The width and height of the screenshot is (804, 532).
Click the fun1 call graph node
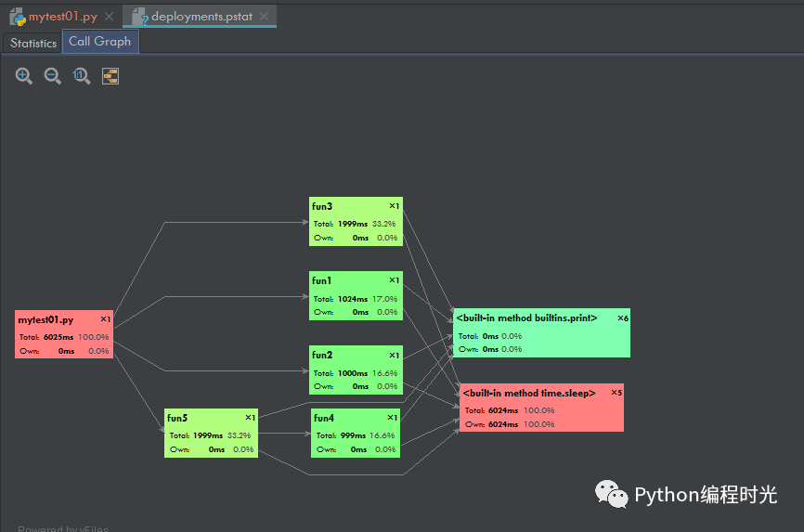coord(356,296)
